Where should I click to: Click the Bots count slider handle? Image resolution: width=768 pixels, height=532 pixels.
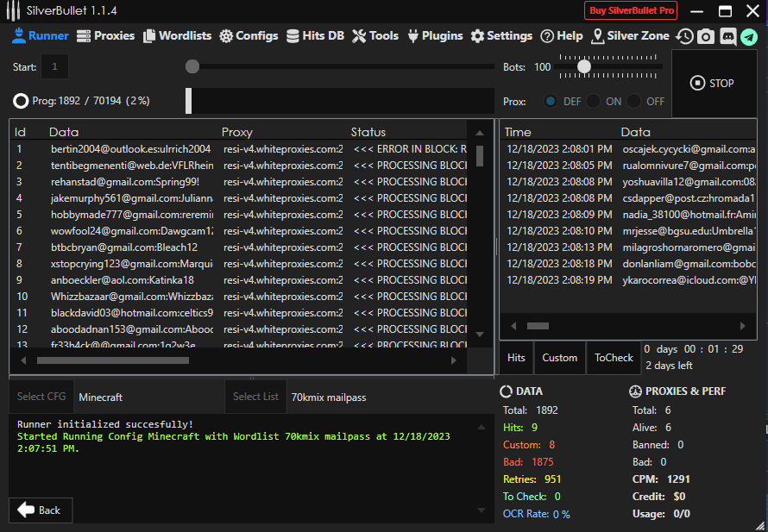pyautogui.click(x=584, y=66)
